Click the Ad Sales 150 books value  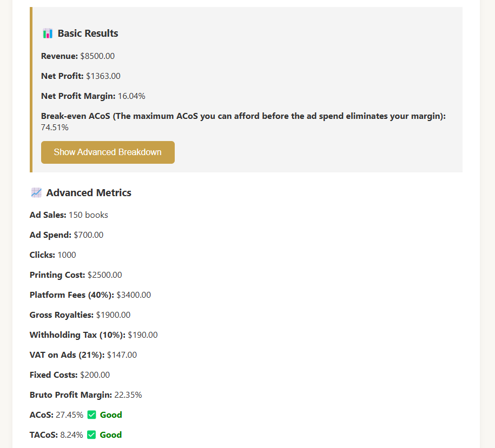tap(88, 215)
